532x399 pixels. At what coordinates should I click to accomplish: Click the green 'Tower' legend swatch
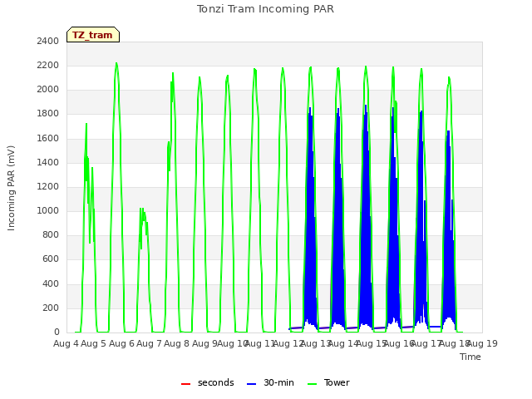[x=312, y=384]
